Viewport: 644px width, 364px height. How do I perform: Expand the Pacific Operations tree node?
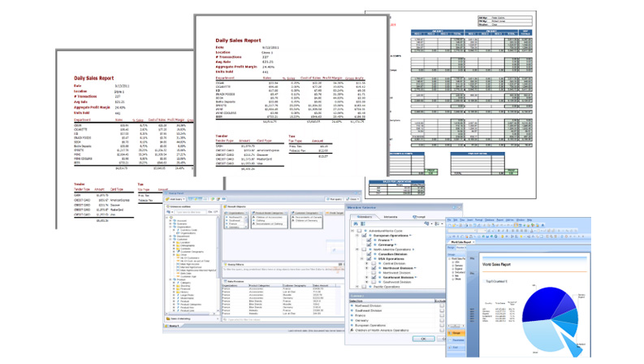[x=357, y=286]
